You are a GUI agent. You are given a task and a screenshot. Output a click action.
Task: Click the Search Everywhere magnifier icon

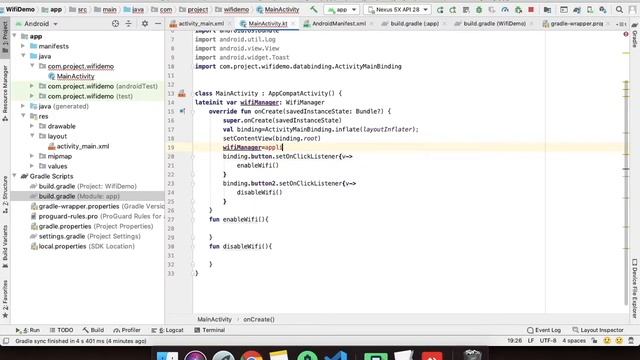point(619,9)
